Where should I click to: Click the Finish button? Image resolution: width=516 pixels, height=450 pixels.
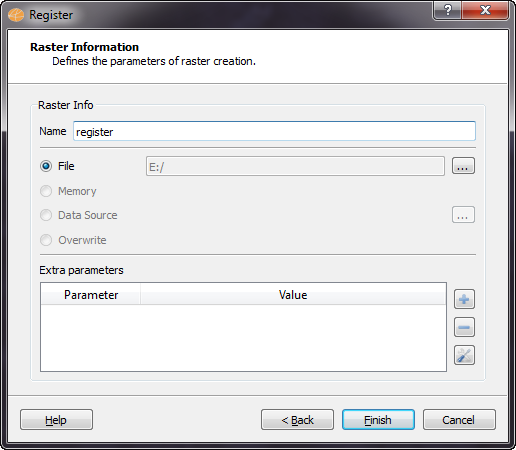(378, 420)
